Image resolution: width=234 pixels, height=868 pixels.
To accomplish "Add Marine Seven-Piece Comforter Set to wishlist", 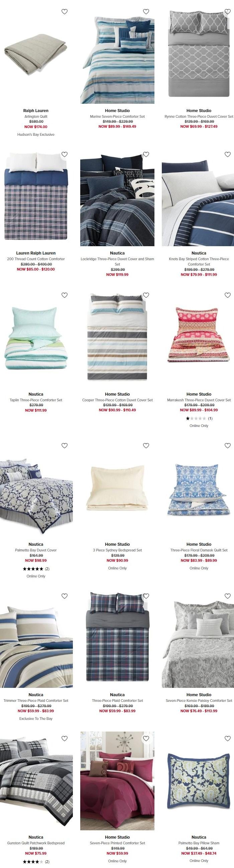I will click(146, 11).
